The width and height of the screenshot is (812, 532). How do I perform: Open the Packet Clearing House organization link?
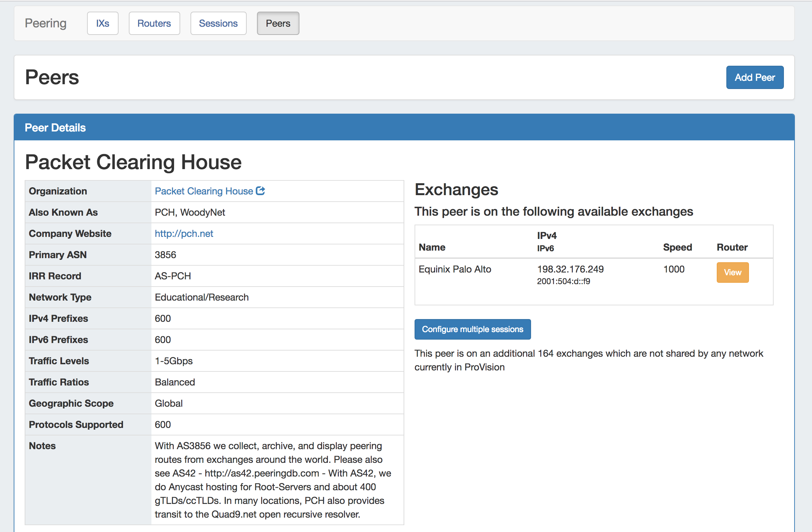point(204,191)
